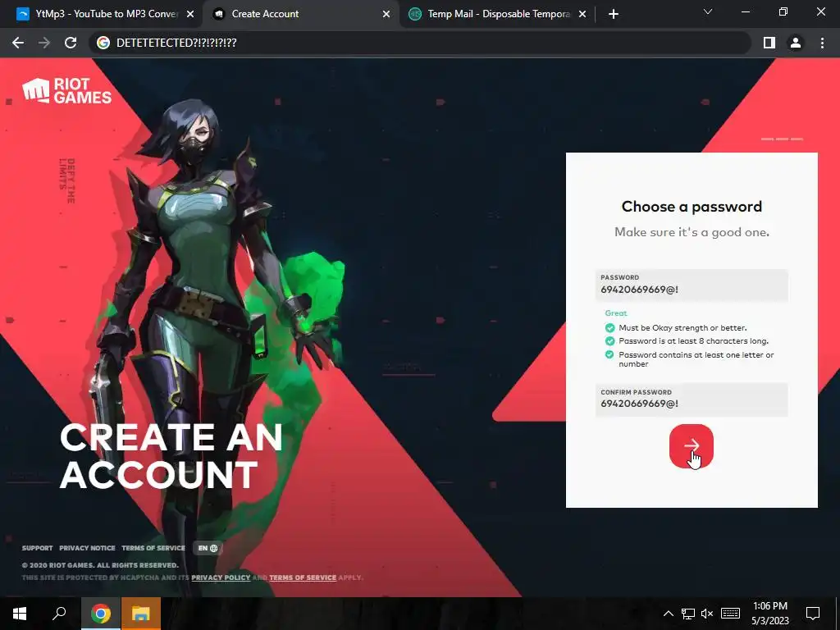Click the network tray icon
840x630 pixels.
[x=688, y=614]
